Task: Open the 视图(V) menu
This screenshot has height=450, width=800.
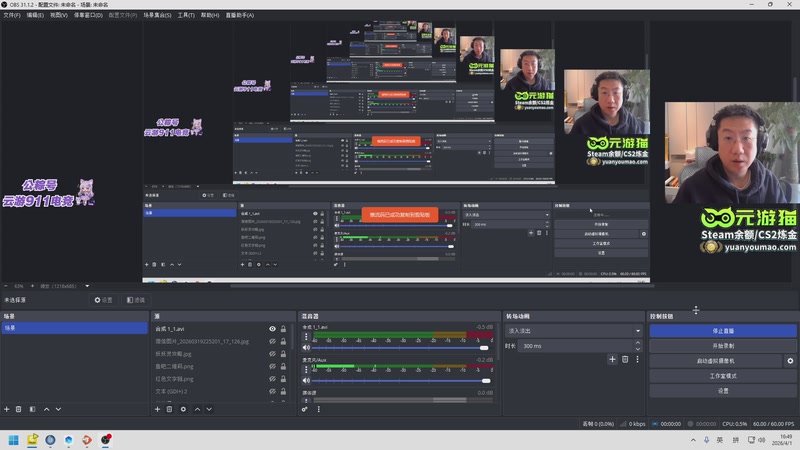Action: click(59, 15)
